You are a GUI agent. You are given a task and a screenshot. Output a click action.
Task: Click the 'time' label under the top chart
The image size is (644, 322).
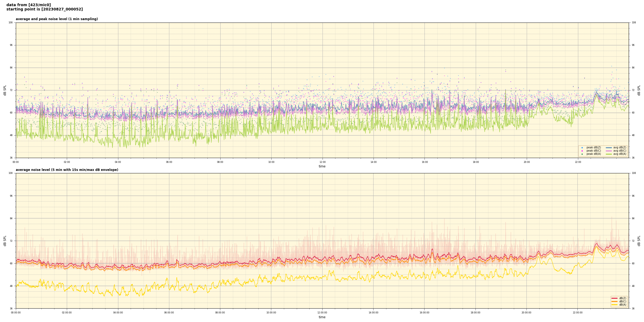click(322, 166)
